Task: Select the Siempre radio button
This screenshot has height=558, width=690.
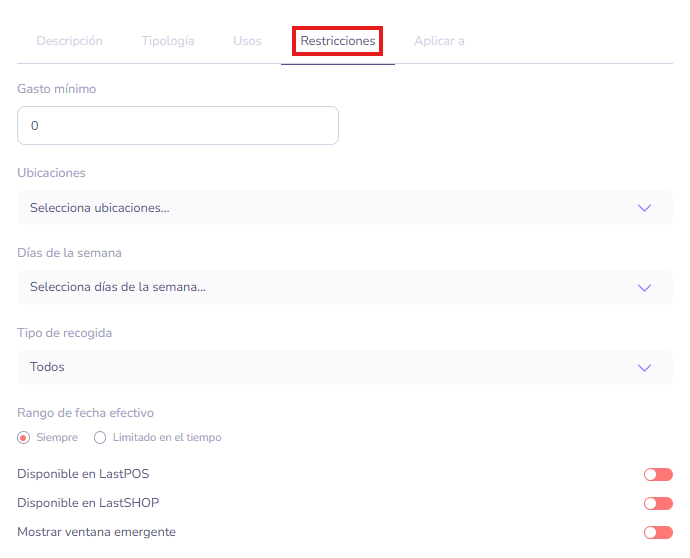Action: tap(24, 438)
